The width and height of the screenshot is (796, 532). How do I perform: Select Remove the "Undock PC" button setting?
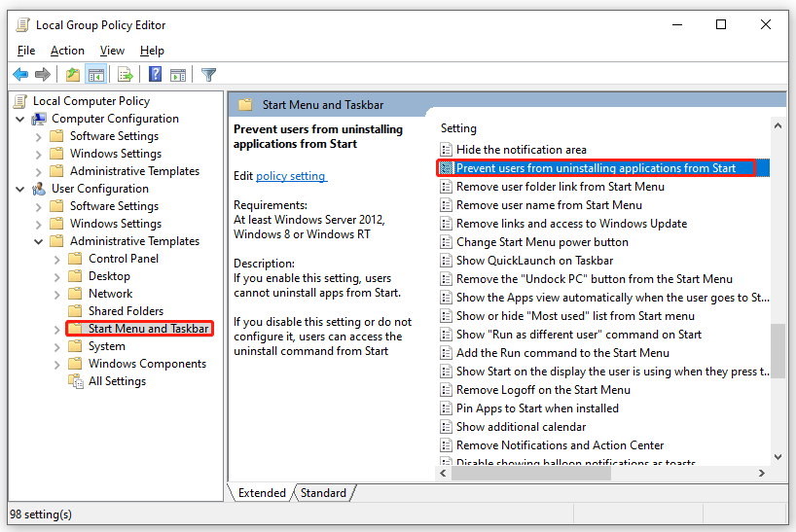pos(594,279)
